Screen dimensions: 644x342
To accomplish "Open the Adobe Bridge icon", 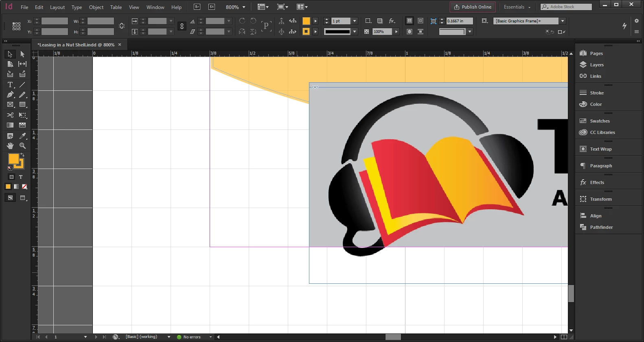I will point(197,7).
